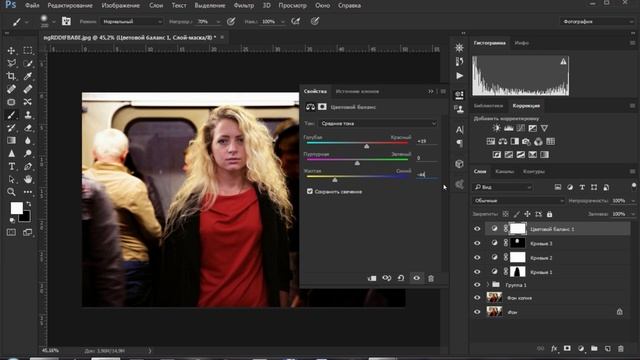Select the Eyedropper tool

(28, 76)
